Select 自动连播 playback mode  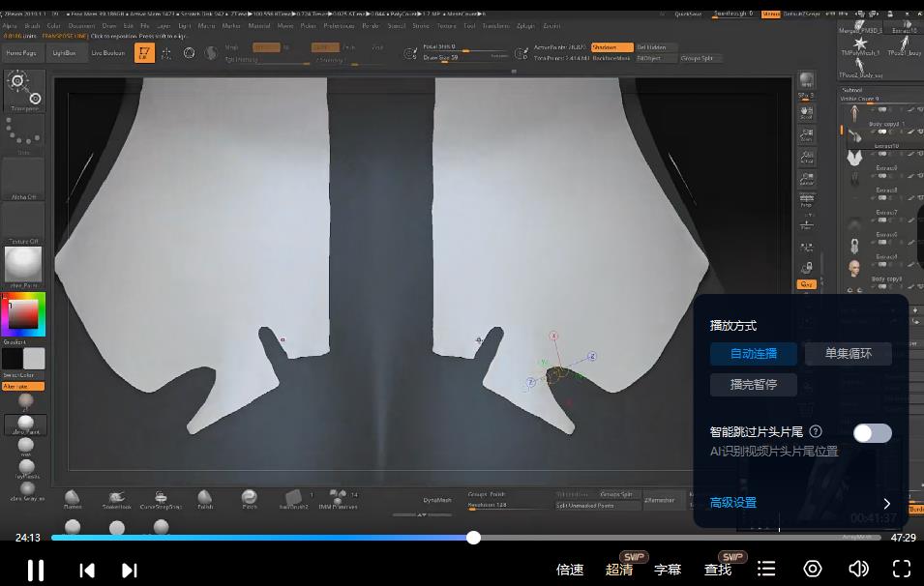[753, 354]
